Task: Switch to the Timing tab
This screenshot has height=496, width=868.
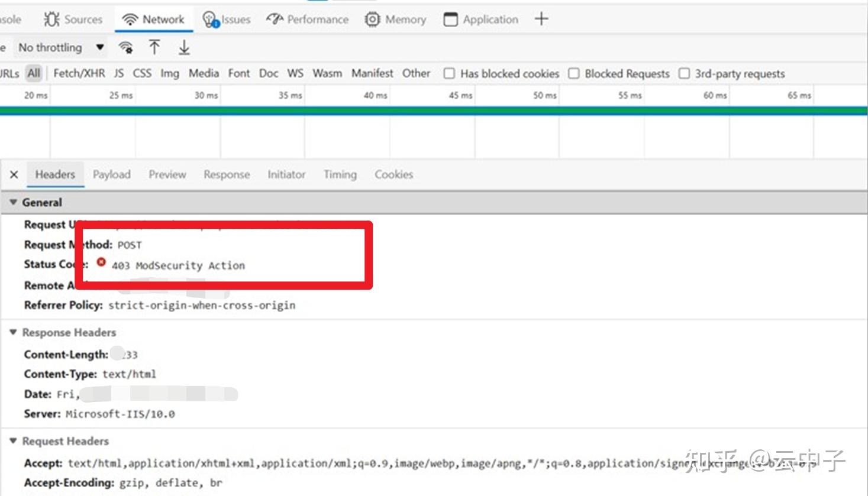Action: 339,174
